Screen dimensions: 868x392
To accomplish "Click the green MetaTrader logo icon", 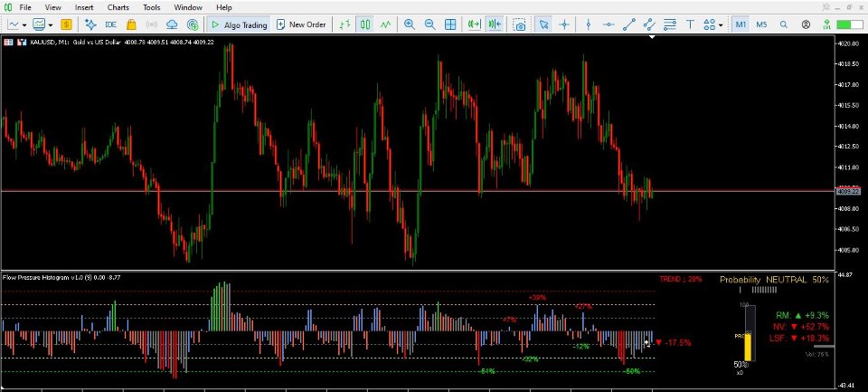I will (x=8, y=8).
